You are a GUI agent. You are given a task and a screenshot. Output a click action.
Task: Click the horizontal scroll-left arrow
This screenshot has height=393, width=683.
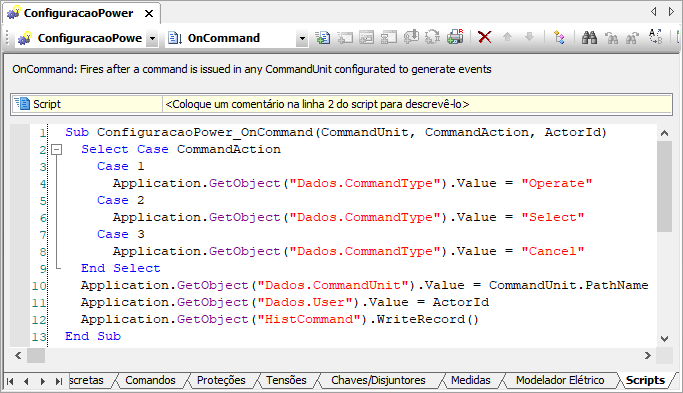click(x=18, y=356)
